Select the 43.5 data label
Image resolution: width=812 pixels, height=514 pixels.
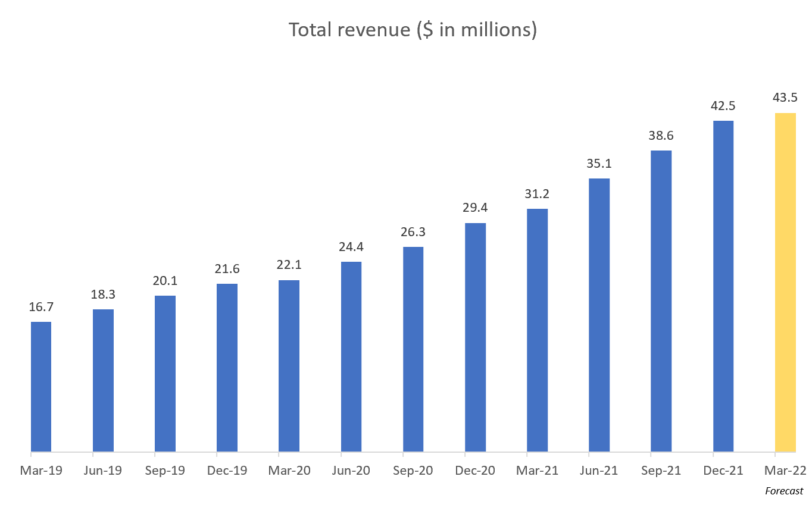(x=785, y=97)
